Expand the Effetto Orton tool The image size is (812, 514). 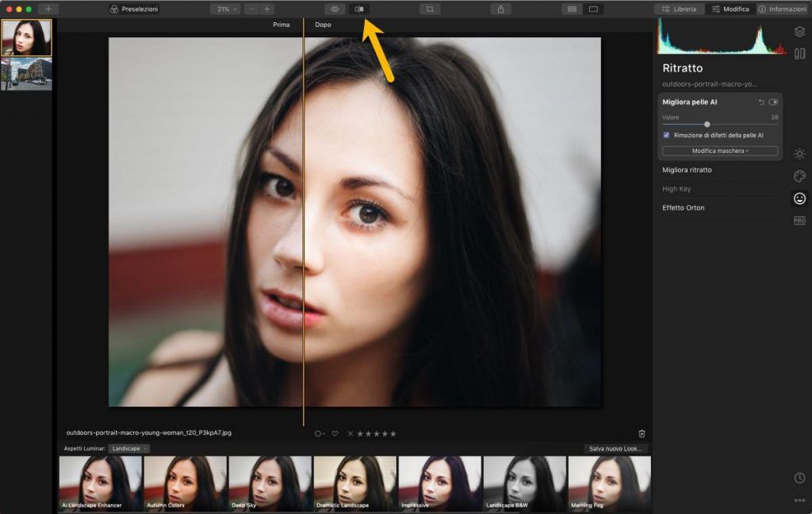pyautogui.click(x=683, y=208)
